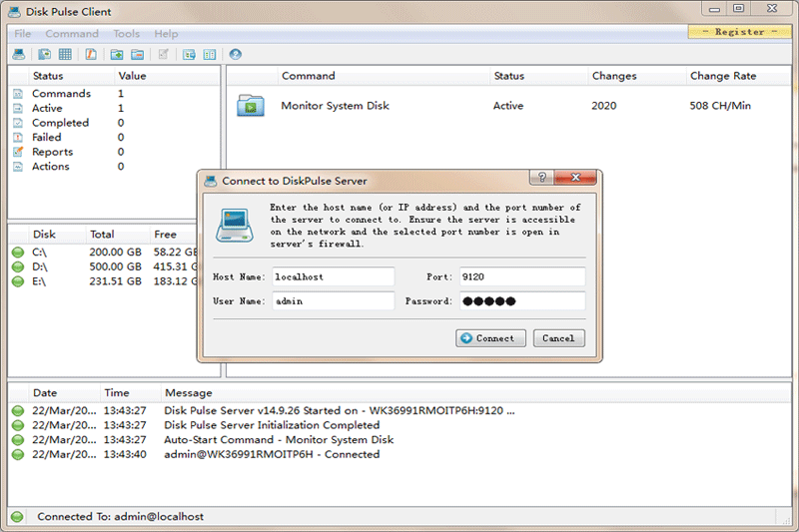This screenshot has height=532, width=799.
Task: Focus the Port input field
Action: coord(522,276)
